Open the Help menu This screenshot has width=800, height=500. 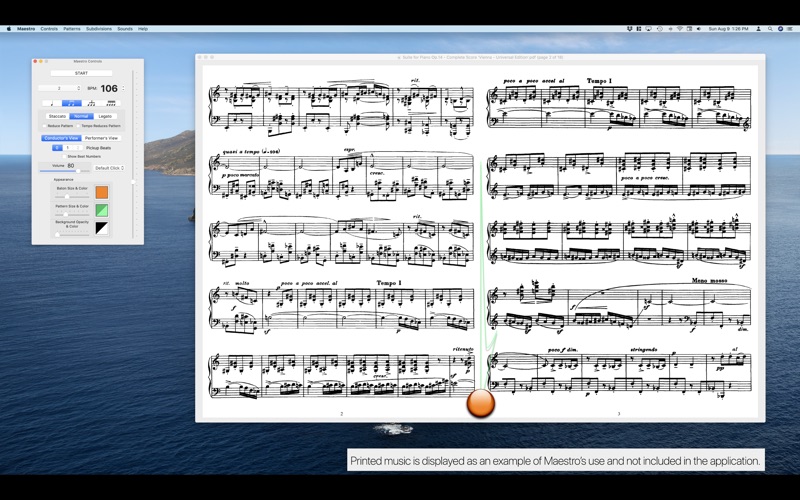coord(143,29)
